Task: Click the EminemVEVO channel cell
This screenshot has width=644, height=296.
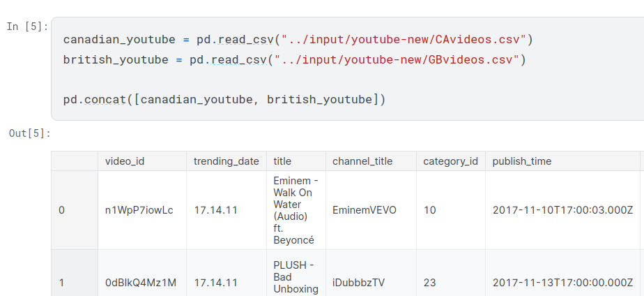Action: tap(364, 210)
